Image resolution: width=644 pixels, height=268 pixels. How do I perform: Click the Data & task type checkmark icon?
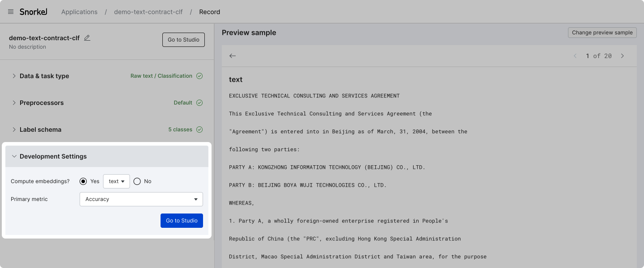(x=199, y=76)
